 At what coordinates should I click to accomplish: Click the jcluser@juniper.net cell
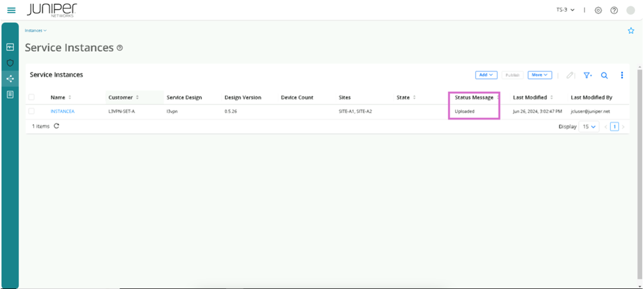(591, 111)
